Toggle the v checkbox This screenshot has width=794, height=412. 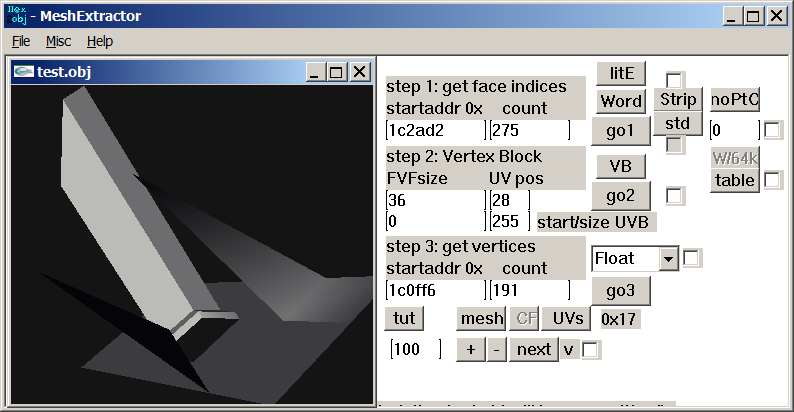tap(590, 350)
